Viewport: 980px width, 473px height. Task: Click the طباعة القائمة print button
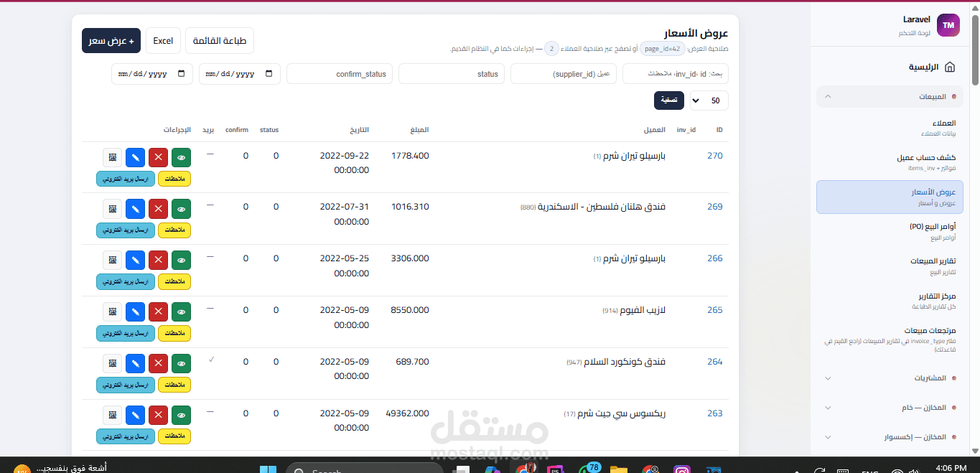click(x=220, y=41)
